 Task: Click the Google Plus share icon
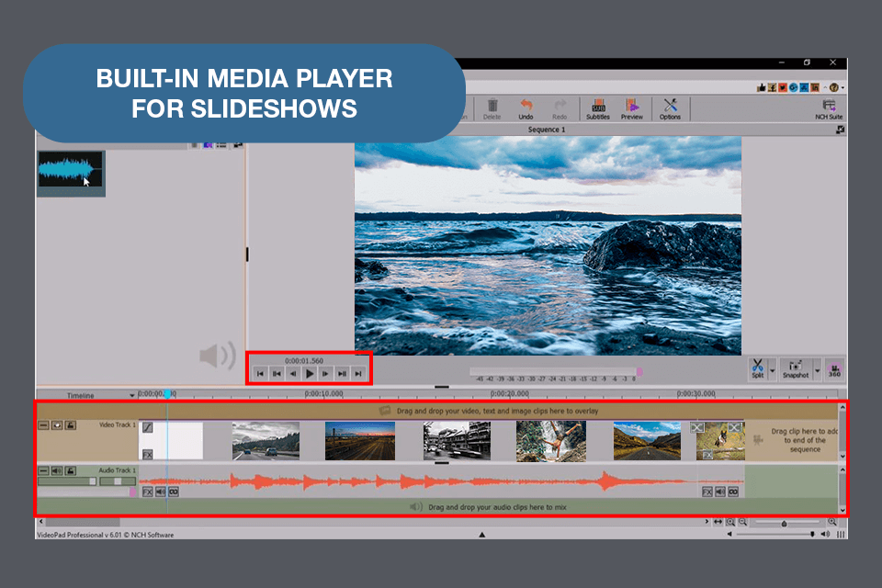click(793, 87)
